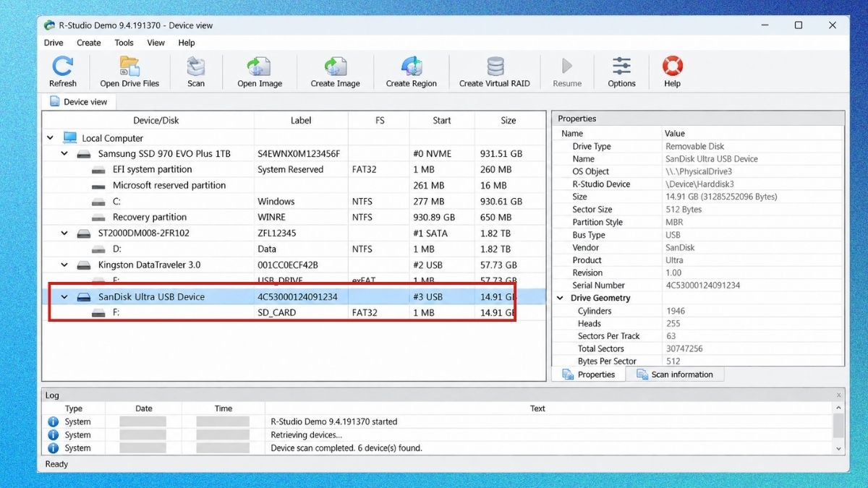868x488 pixels.
Task: Close the Log panel with its X
Action: [838, 395]
